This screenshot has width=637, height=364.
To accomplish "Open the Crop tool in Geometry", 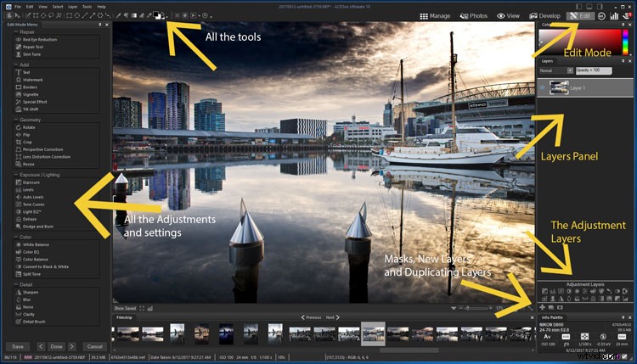I will (24, 142).
